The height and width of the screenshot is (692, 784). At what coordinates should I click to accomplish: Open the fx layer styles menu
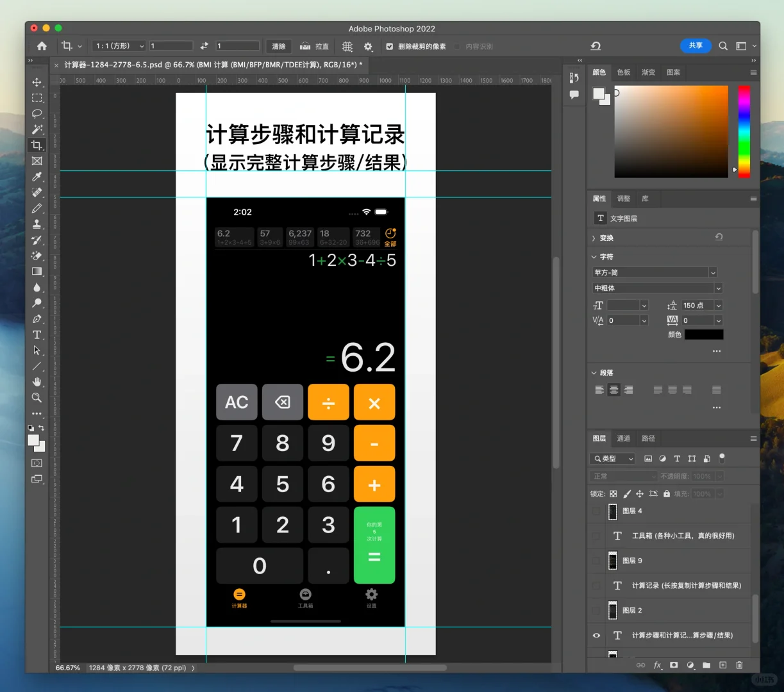tap(658, 665)
